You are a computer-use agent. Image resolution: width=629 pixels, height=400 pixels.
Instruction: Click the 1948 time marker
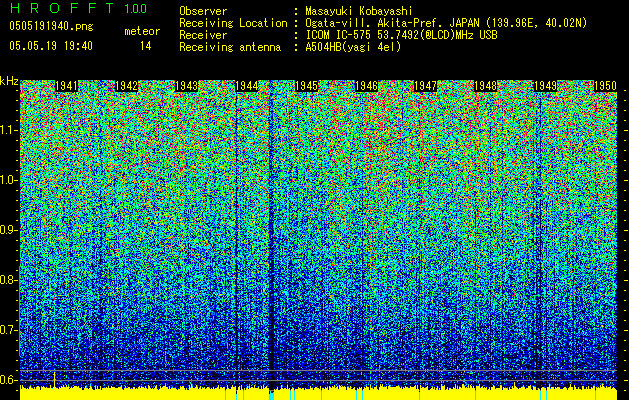(x=485, y=86)
